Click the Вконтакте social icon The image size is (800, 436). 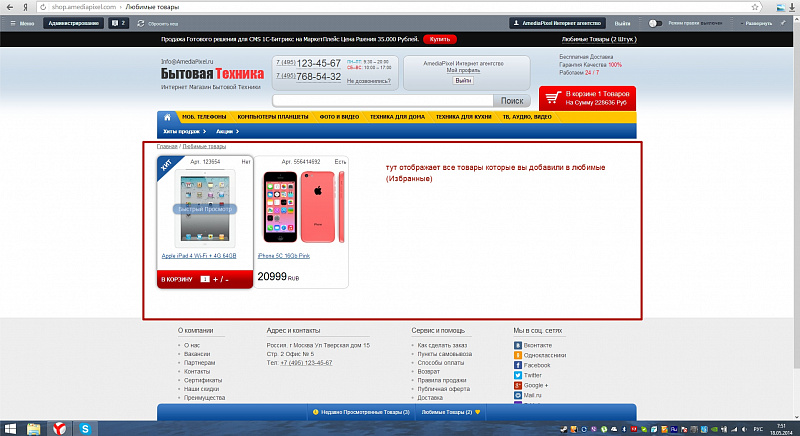click(517, 345)
